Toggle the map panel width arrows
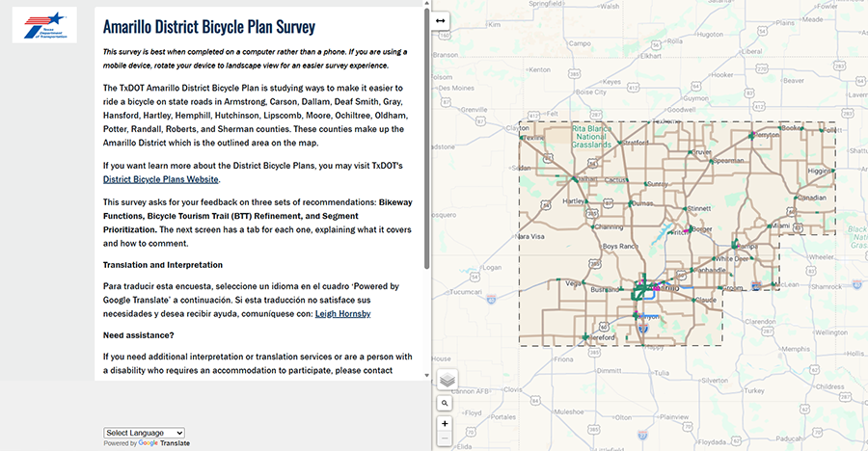This screenshot has height=451, width=868. click(x=440, y=20)
